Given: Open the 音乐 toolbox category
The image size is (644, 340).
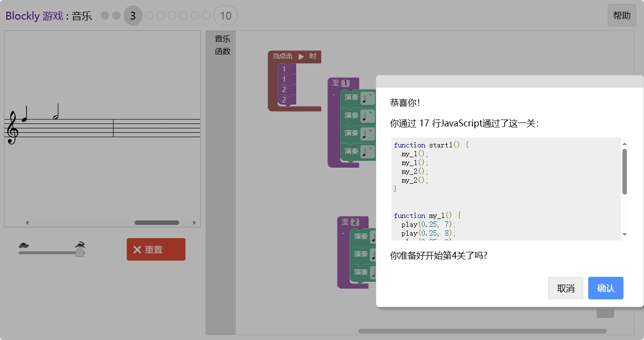Looking at the screenshot, I should point(223,39).
